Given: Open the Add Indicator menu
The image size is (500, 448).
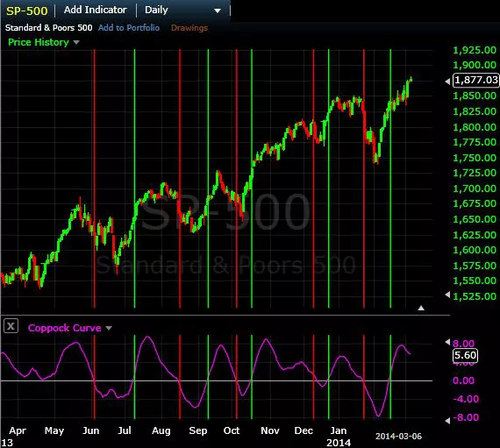Looking at the screenshot, I should [95, 10].
